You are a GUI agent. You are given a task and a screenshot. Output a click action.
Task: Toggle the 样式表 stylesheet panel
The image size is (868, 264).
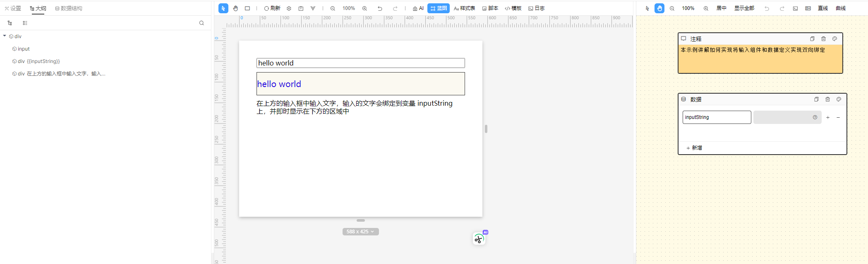(464, 8)
